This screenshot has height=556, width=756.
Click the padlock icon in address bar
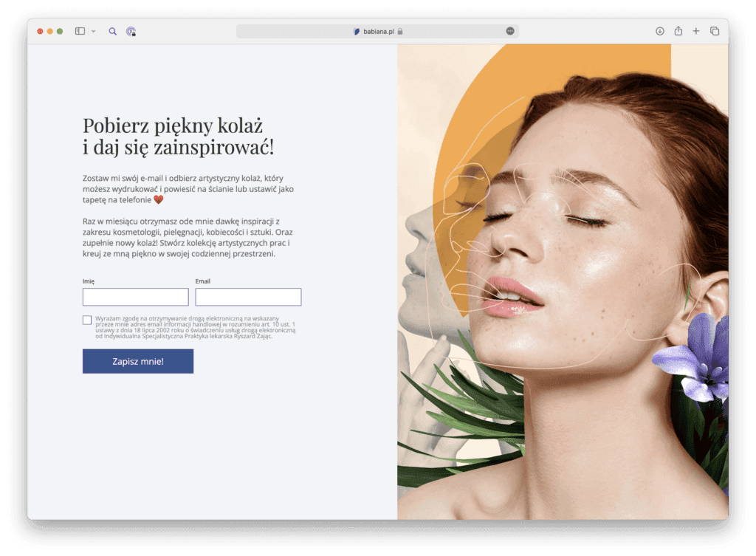click(399, 32)
